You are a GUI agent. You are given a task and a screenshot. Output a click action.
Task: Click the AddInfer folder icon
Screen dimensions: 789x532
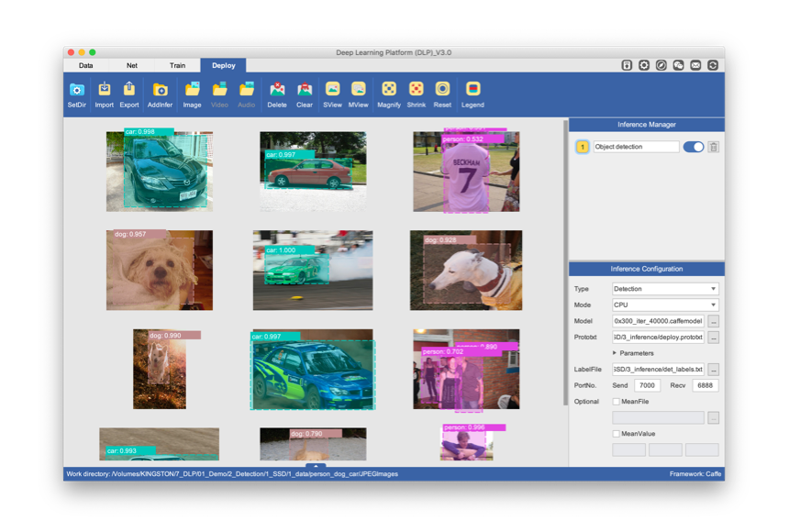160,90
